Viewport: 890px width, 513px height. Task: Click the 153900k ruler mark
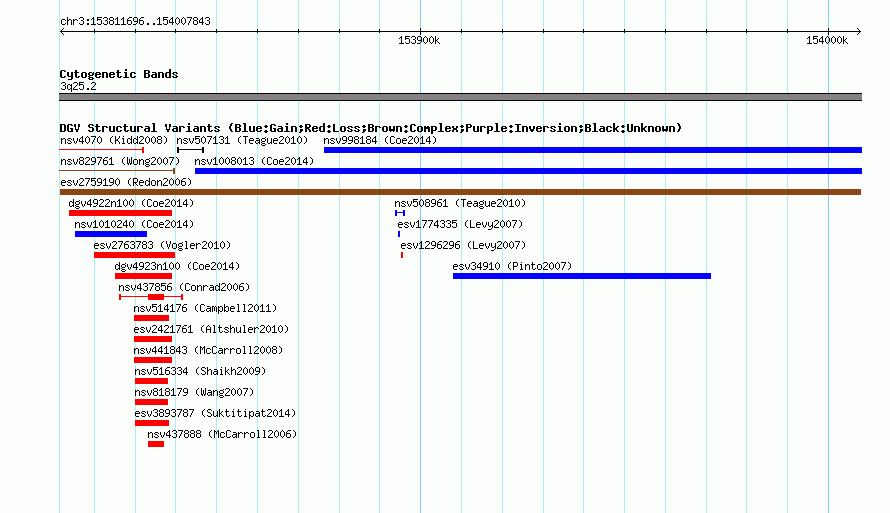[419, 40]
